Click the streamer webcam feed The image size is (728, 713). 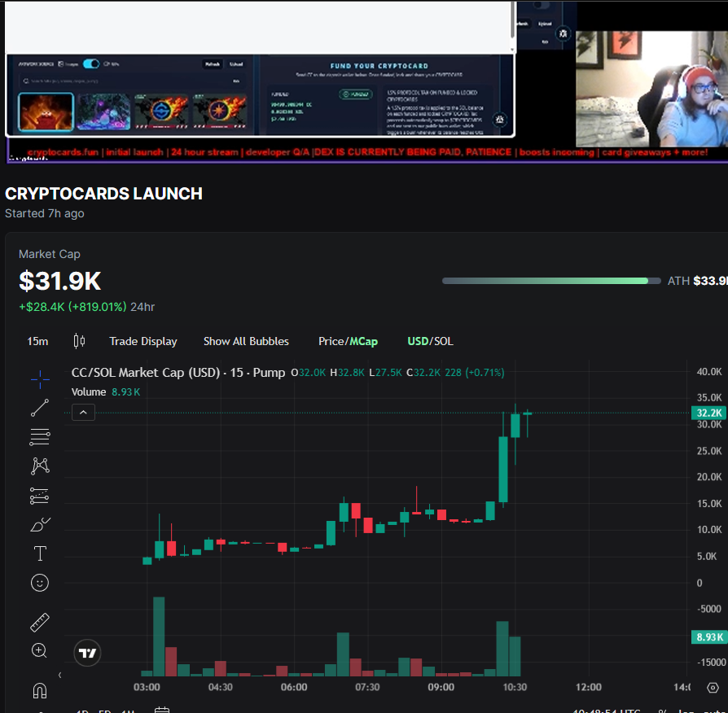pos(651,89)
